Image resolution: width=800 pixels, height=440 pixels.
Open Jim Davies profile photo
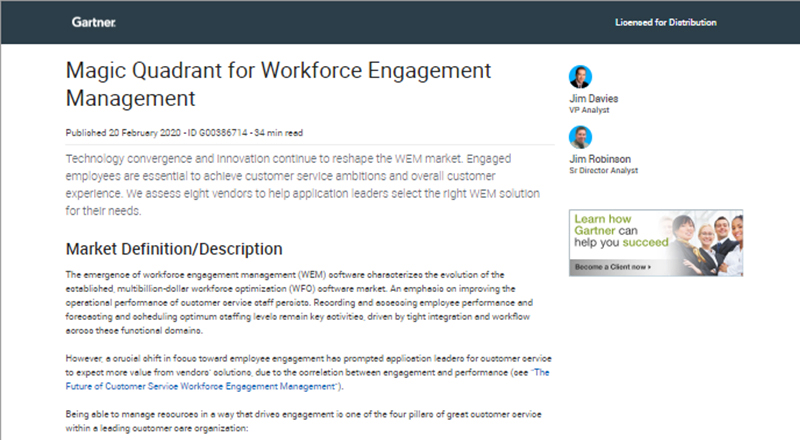pyautogui.click(x=580, y=77)
